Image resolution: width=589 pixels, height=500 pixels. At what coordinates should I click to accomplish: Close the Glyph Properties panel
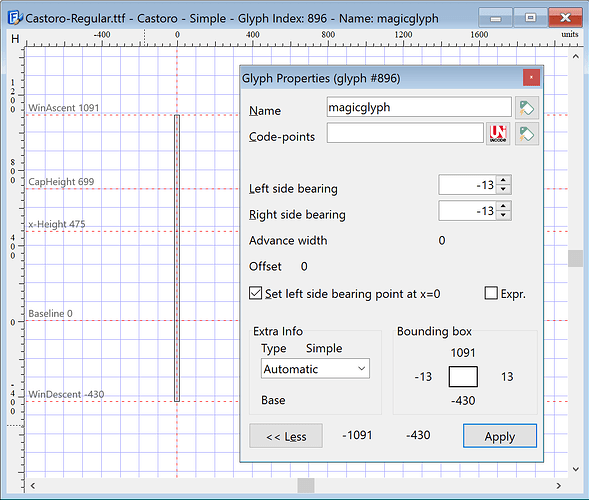click(x=531, y=77)
